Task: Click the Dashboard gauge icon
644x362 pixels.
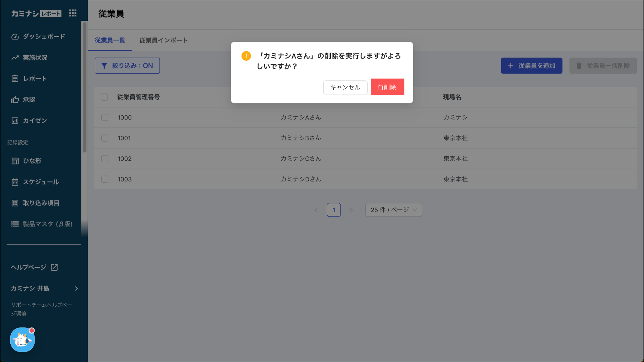Action: pos(15,36)
